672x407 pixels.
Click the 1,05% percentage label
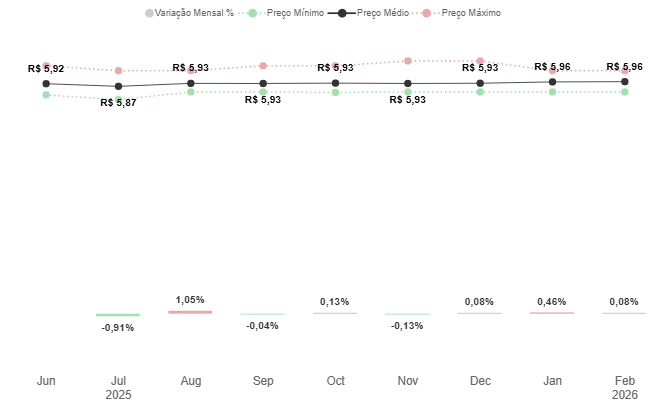pyautogui.click(x=190, y=299)
